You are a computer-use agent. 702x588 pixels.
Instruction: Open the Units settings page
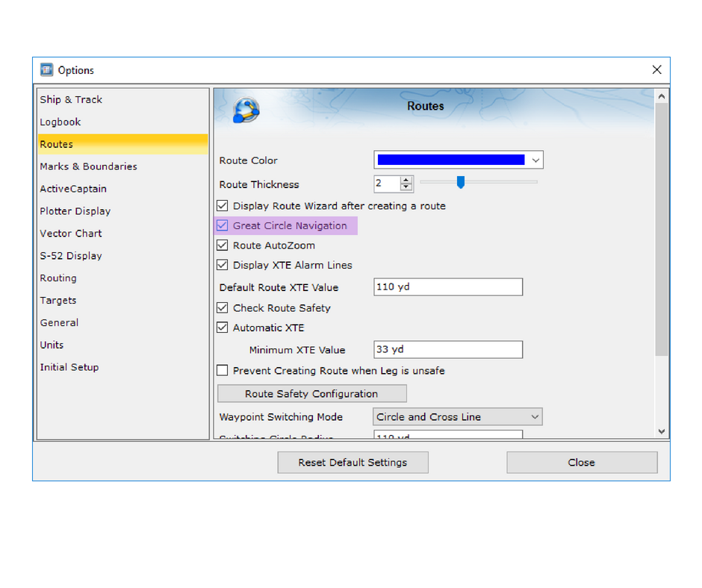(52, 345)
